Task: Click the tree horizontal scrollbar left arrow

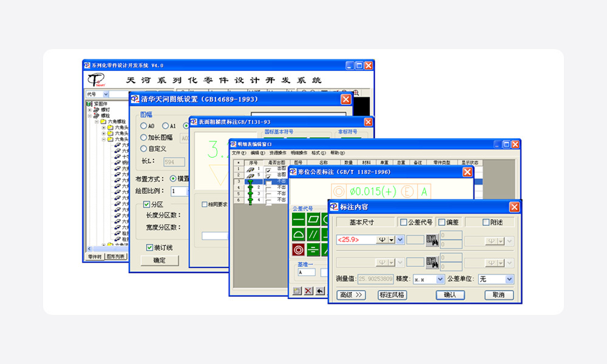Action: point(89,249)
